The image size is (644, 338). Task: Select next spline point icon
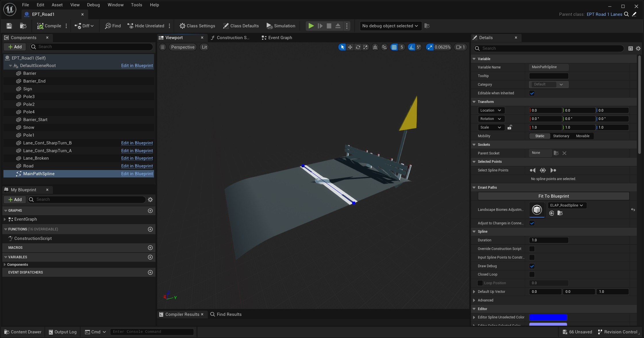click(553, 170)
